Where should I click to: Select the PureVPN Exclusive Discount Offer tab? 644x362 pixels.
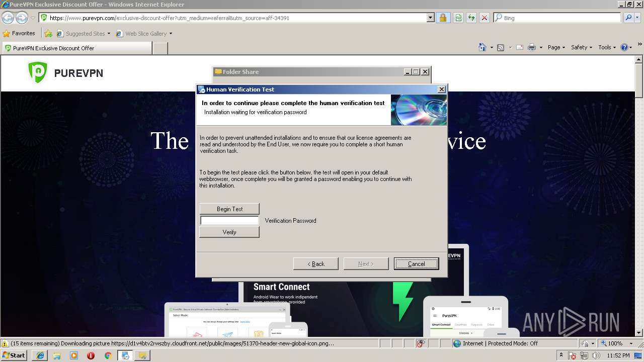click(76, 48)
